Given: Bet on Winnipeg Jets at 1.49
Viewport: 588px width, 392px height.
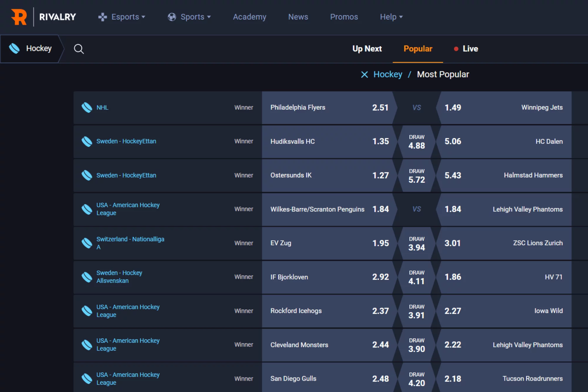Looking at the screenshot, I should click(504, 108).
